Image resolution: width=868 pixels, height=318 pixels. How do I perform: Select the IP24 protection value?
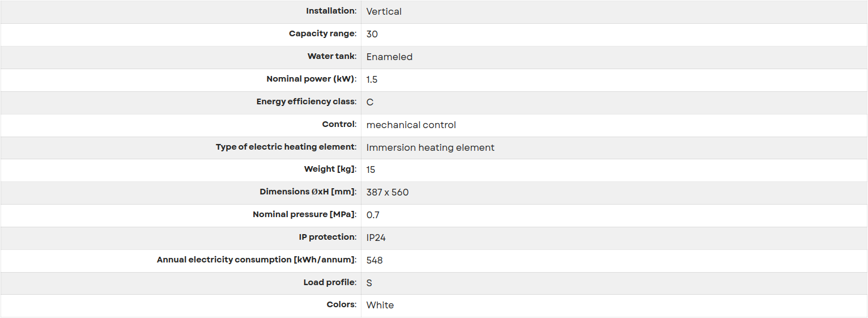376,238
